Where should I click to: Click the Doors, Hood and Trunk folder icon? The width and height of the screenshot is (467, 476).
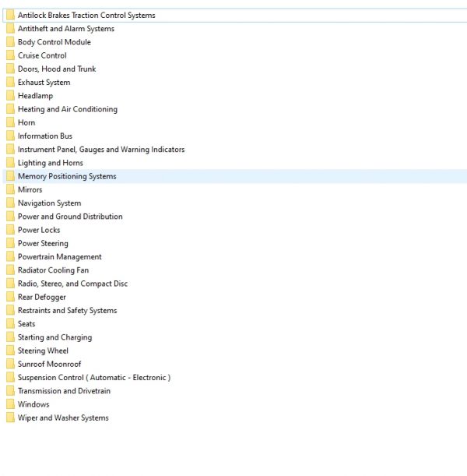point(10,69)
